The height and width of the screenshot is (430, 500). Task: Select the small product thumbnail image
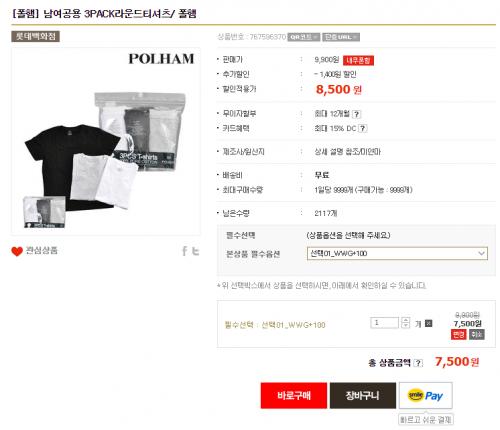coord(44,212)
